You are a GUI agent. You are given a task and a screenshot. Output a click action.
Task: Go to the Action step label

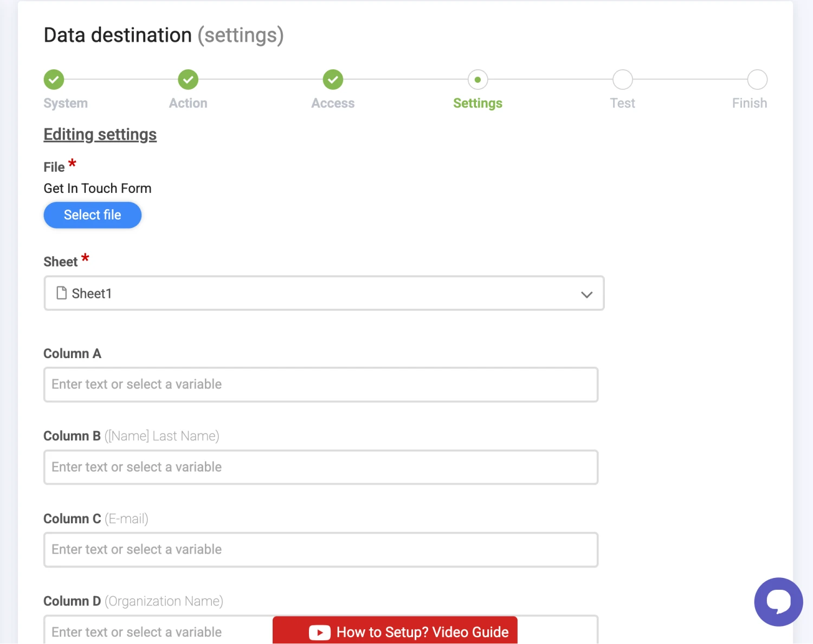188,103
